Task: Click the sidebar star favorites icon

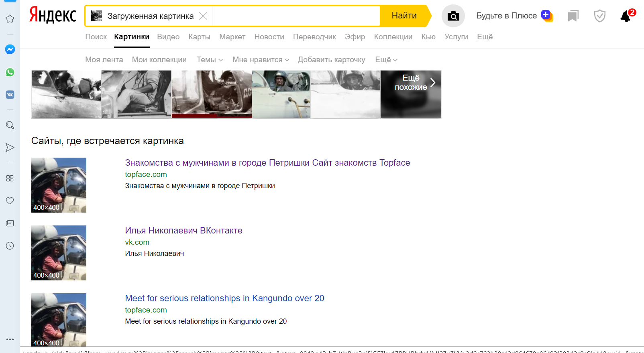Action: click(10, 19)
